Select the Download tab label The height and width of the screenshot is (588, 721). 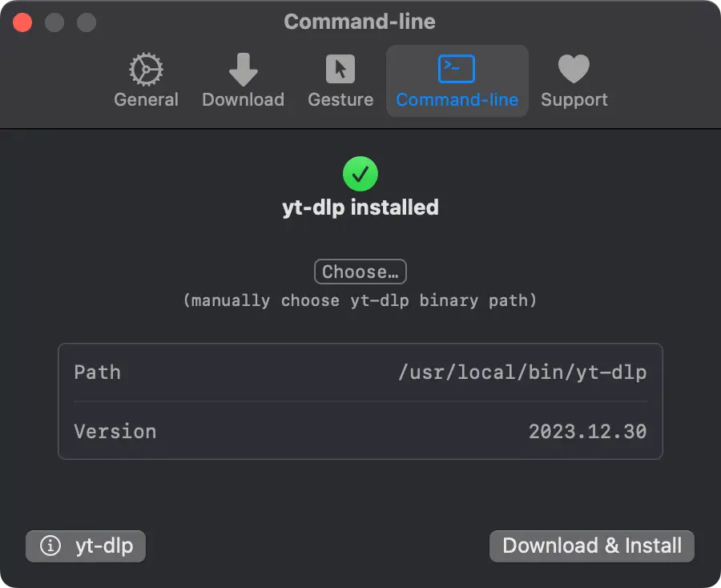(243, 100)
